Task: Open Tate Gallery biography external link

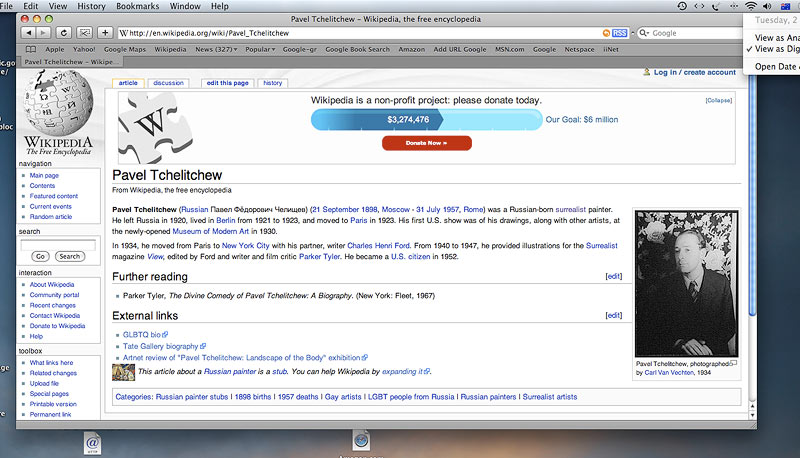Action: pos(164,346)
